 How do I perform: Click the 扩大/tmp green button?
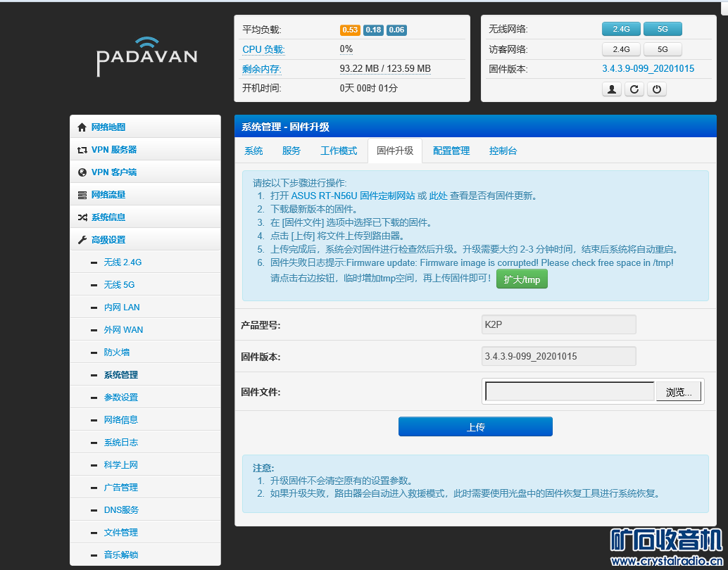[x=522, y=279]
